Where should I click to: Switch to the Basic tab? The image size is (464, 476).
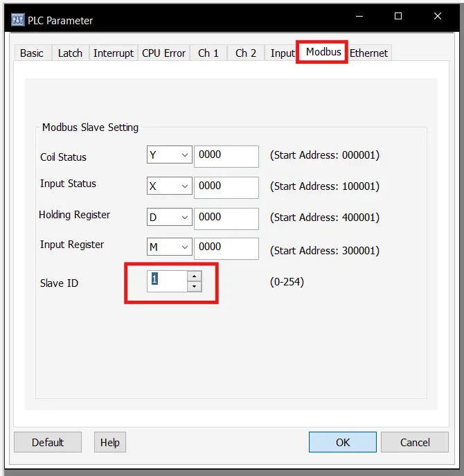click(33, 53)
